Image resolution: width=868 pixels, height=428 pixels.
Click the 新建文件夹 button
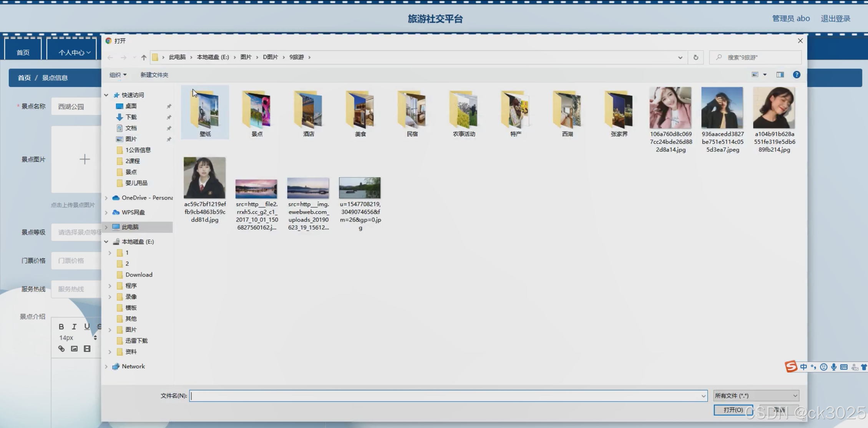coord(154,75)
